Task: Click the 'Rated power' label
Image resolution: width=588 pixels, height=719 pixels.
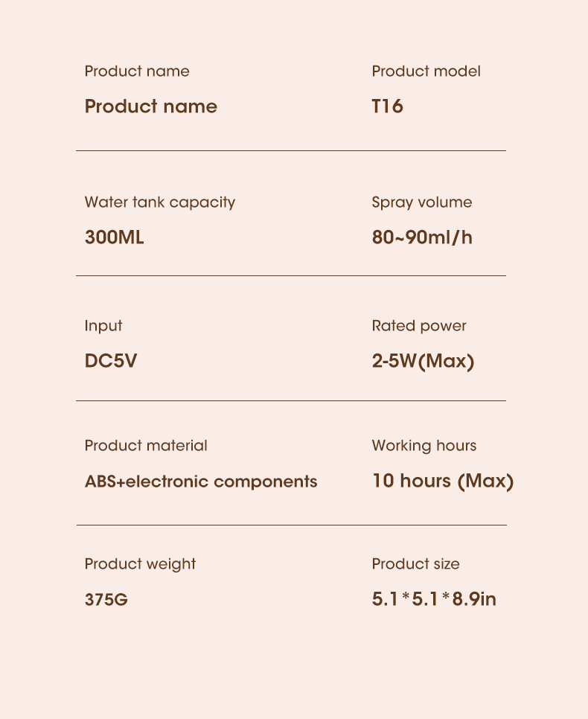Action: point(419,326)
